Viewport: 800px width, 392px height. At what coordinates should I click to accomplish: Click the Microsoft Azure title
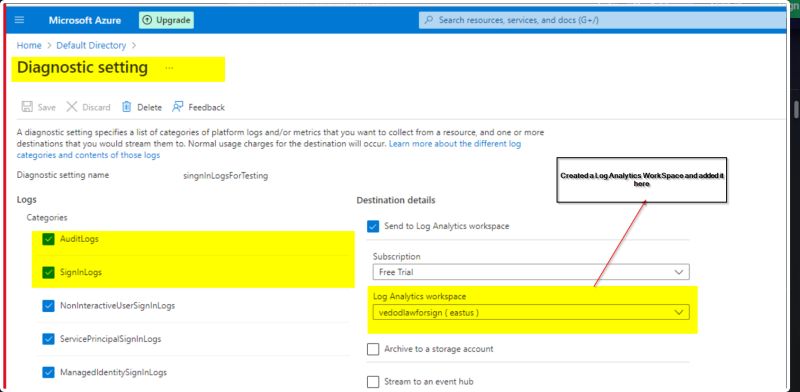tap(85, 20)
